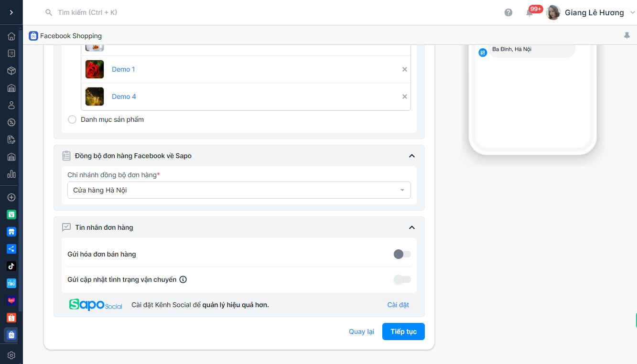Enable Gửi hóa đơn bán hàng toggle
637x364 pixels.
click(x=402, y=254)
